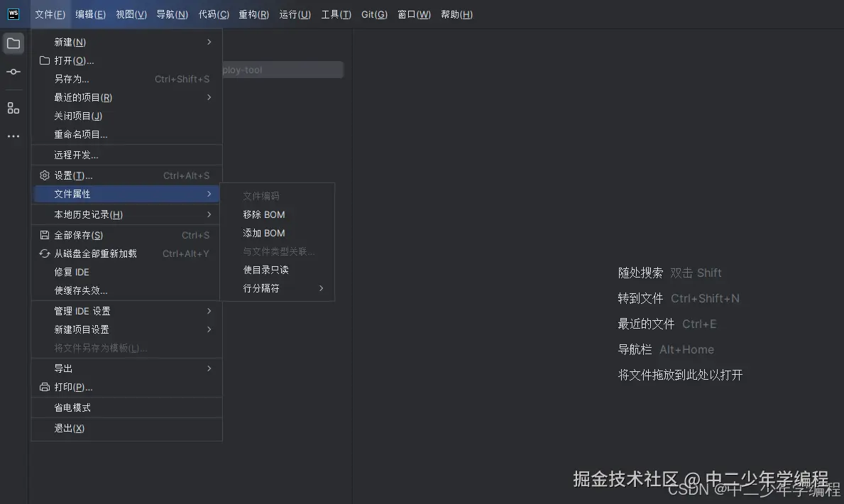Image resolution: width=844 pixels, height=504 pixels.
Task: Click the WS logo in the top-left corner
Action: pos(13,13)
